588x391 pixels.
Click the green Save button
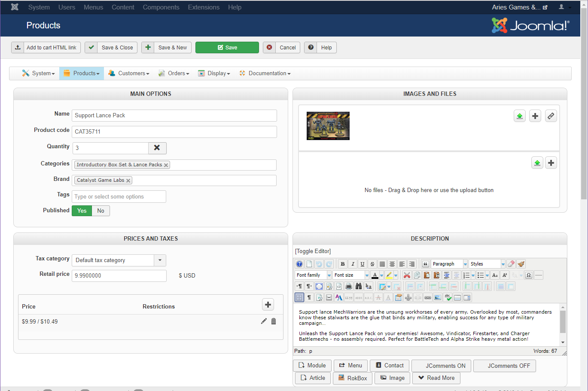(x=227, y=48)
